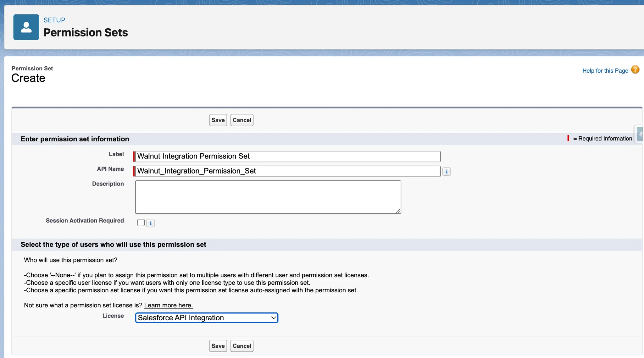
Task: Click the Session Activation Required label
Action: point(85,221)
